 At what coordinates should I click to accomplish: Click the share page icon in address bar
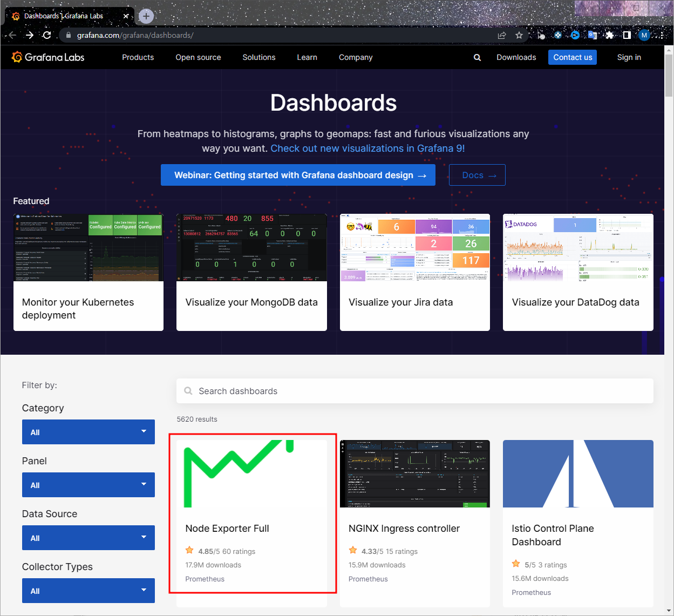pos(502,35)
